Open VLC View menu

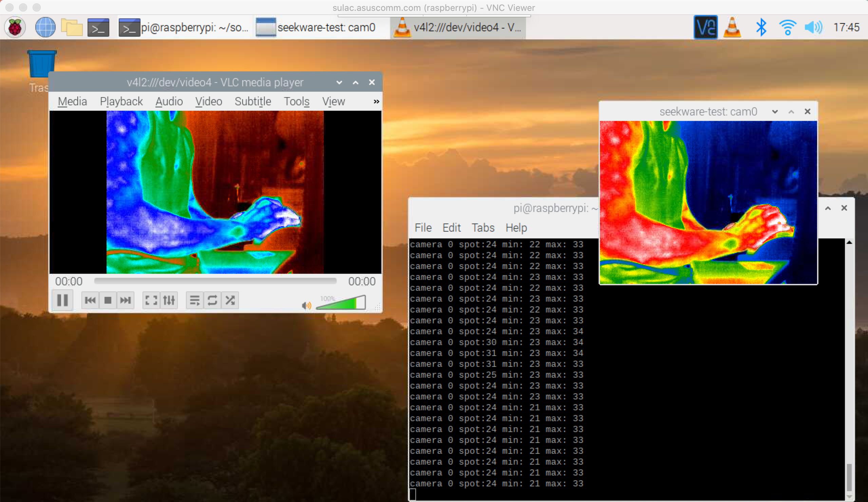[x=334, y=101]
